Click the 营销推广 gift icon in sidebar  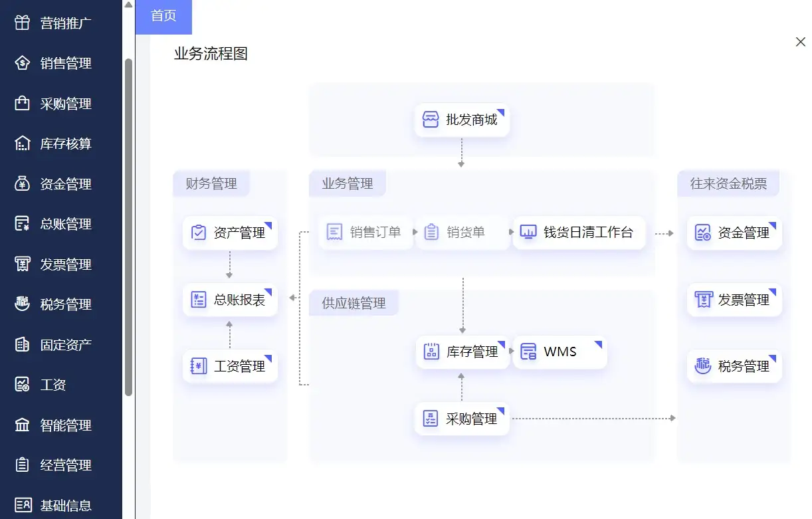point(22,23)
